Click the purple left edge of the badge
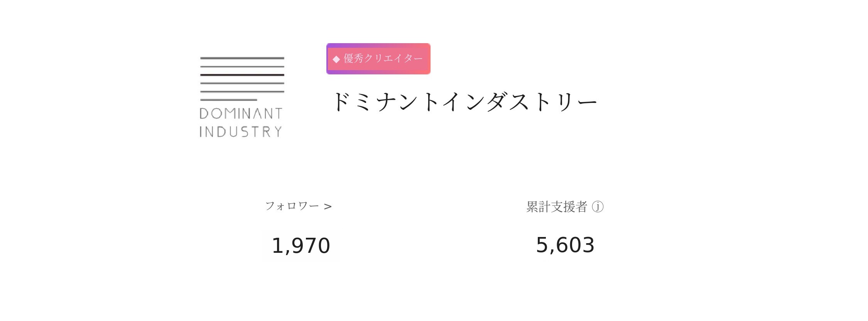Viewport: 868px width, 321px height. point(328,59)
